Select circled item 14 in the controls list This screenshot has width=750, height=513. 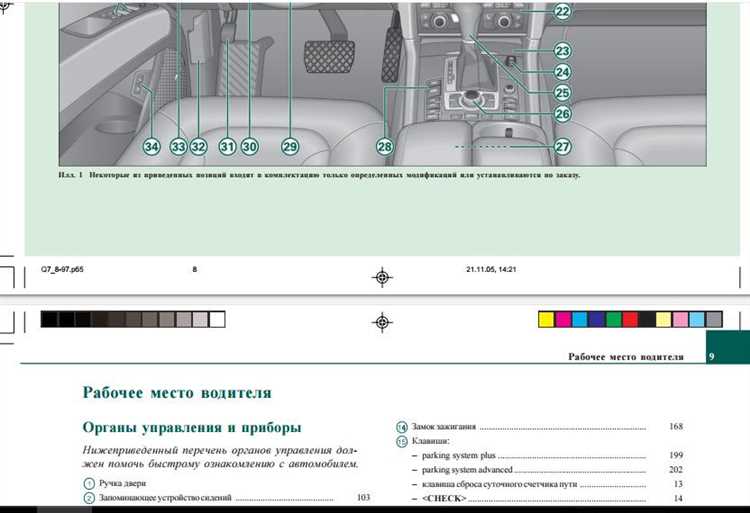click(x=401, y=425)
